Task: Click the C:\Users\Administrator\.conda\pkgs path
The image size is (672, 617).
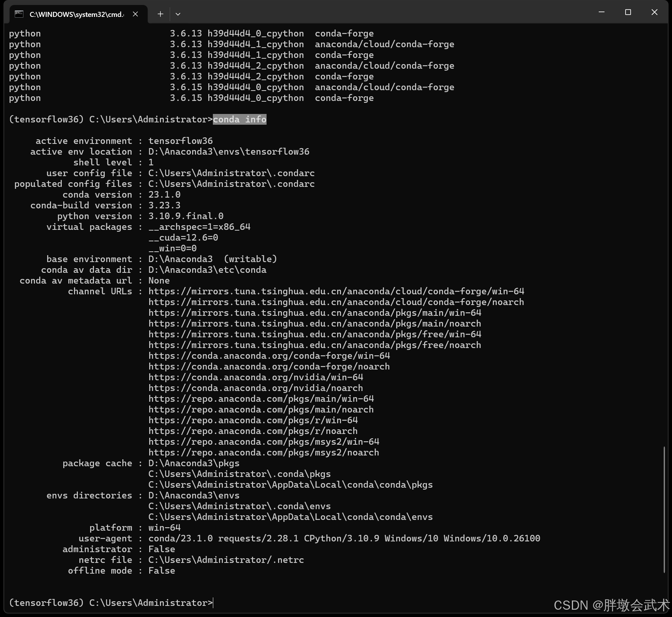Action: click(x=240, y=474)
